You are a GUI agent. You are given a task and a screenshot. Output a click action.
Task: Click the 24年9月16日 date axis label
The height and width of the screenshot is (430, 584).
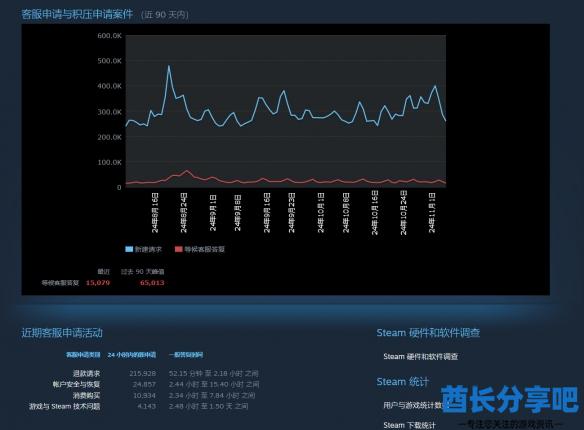[x=267, y=213]
